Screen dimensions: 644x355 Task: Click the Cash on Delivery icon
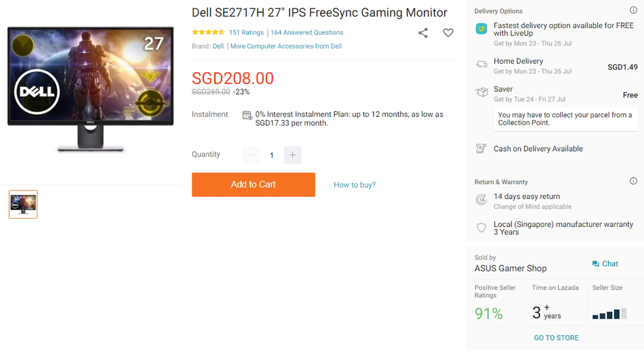[x=481, y=148]
